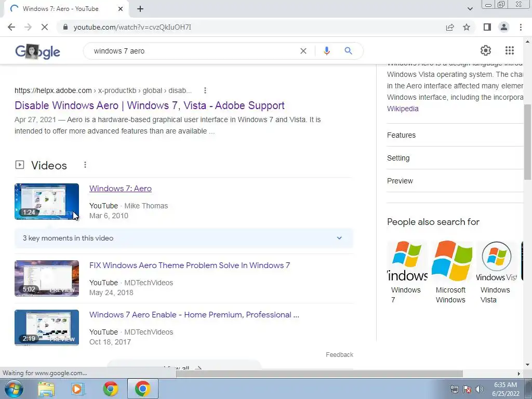Open Disable Windows Aero Adobe Support link
This screenshot has height=399, width=532.
pyautogui.click(x=149, y=105)
